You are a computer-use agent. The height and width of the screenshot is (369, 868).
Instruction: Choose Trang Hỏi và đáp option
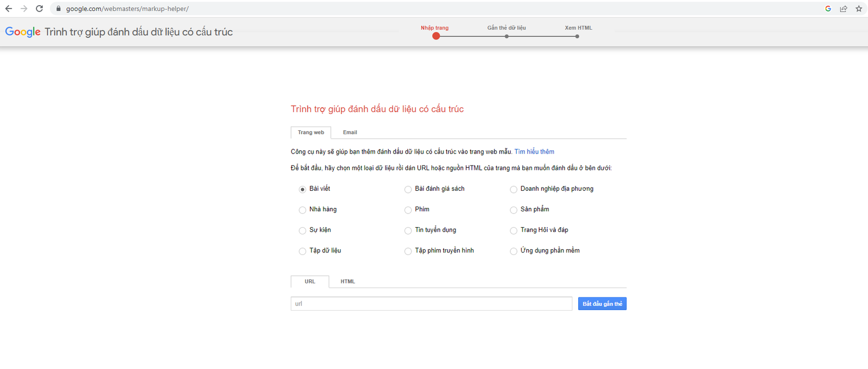(x=513, y=230)
